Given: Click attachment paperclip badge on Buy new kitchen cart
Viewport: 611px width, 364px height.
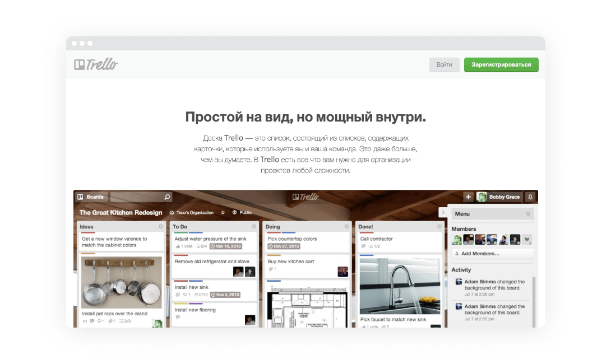Looking at the screenshot, I should pos(272,269).
